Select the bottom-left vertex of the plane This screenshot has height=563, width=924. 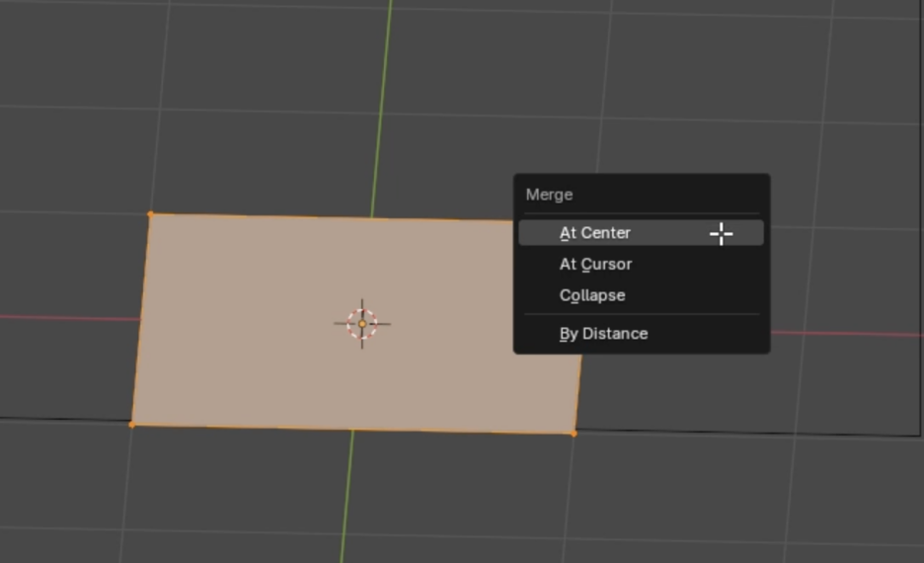click(x=132, y=425)
